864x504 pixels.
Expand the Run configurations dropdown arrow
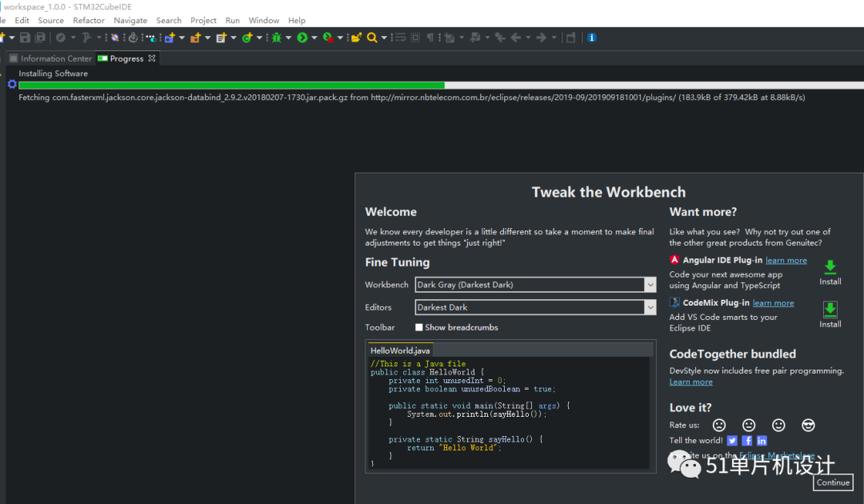click(314, 38)
